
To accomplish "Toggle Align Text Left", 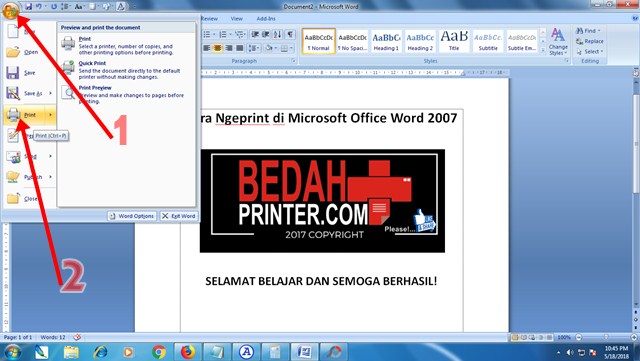I will pyautogui.click(x=207, y=49).
